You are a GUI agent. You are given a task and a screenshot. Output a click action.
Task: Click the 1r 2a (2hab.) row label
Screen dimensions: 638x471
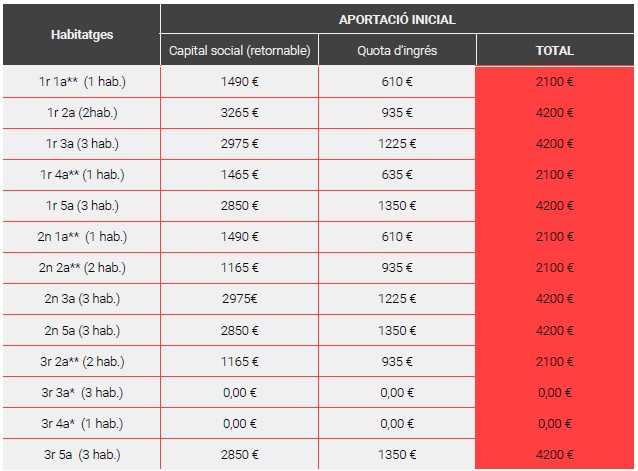click(82, 113)
